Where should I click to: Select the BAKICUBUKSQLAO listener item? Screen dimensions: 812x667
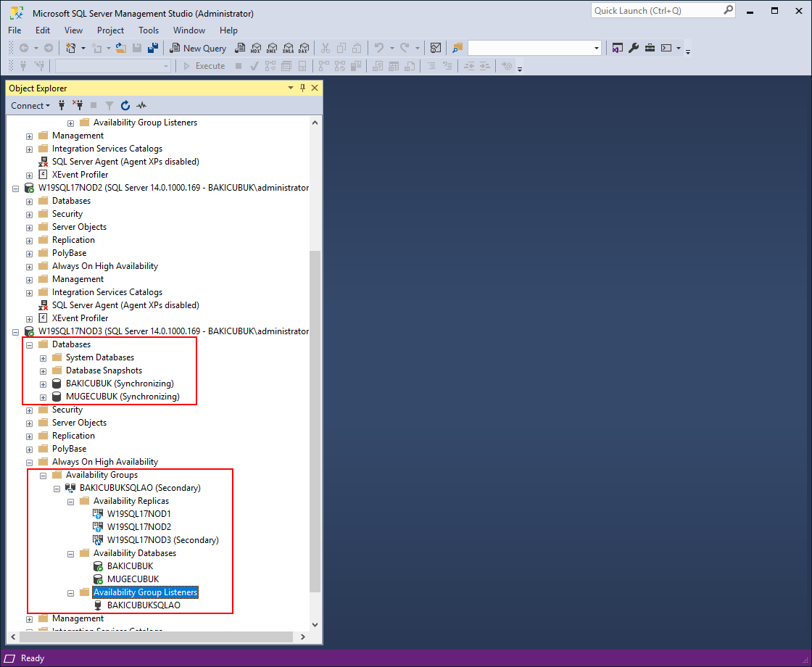(x=143, y=605)
